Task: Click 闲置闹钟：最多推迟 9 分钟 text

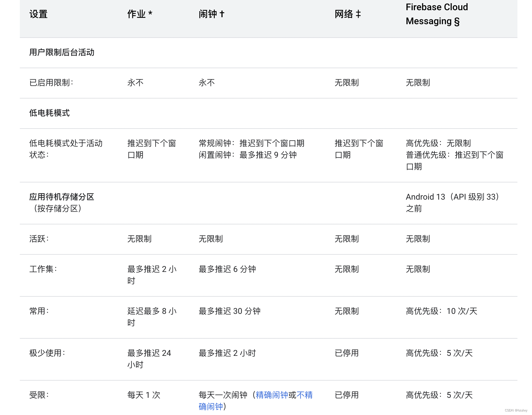Action: pos(248,155)
